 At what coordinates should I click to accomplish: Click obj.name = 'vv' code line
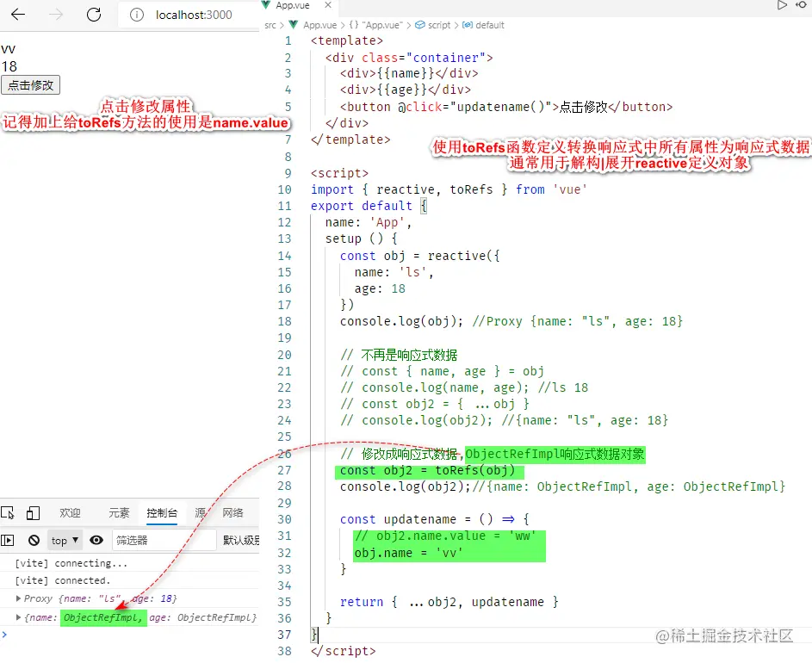pyautogui.click(x=409, y=553)
